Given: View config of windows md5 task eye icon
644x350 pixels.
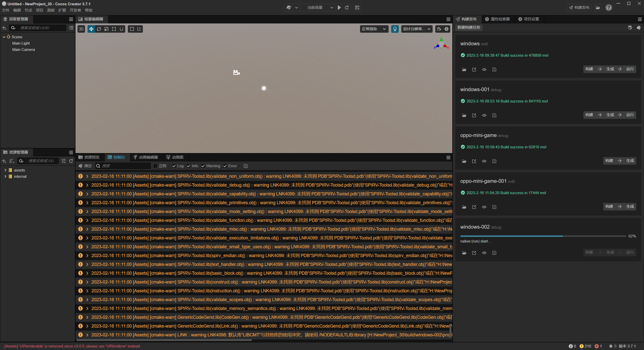Looking at the screenshot, I should [484, 69].
